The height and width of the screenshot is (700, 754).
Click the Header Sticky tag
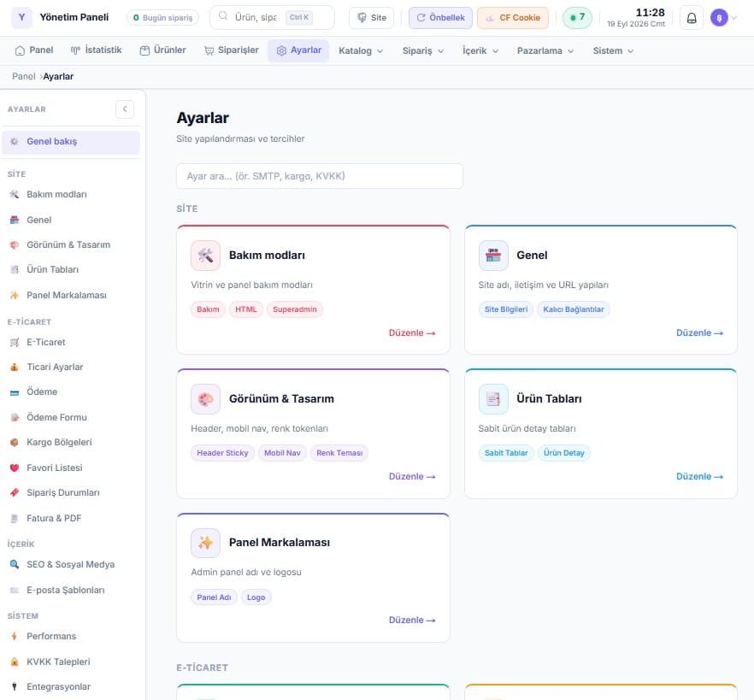pos(222,453)
